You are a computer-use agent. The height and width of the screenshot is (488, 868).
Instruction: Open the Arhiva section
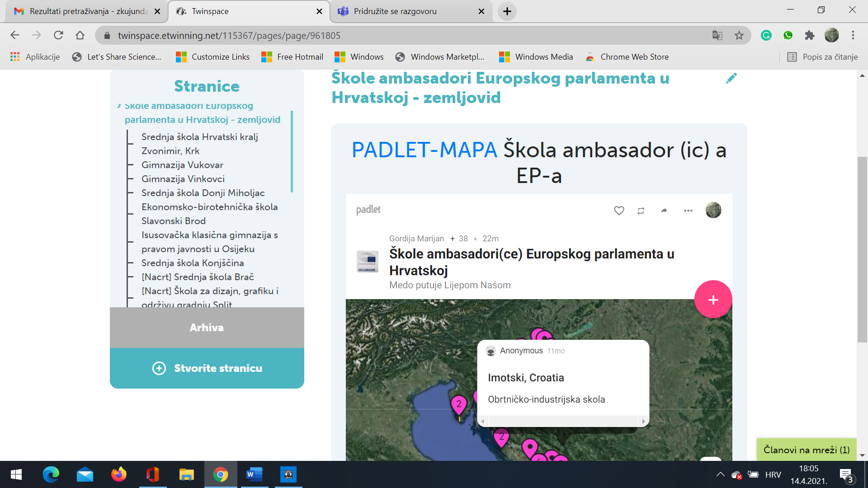207,328
